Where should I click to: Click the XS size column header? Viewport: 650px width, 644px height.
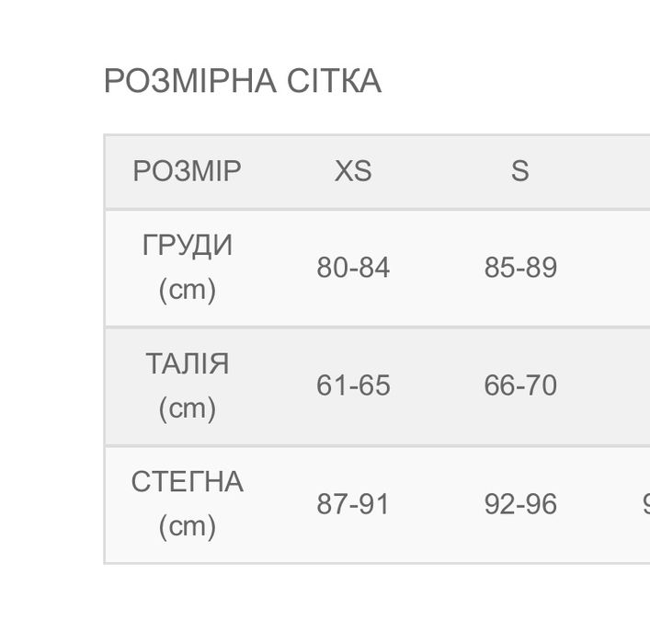353,171
